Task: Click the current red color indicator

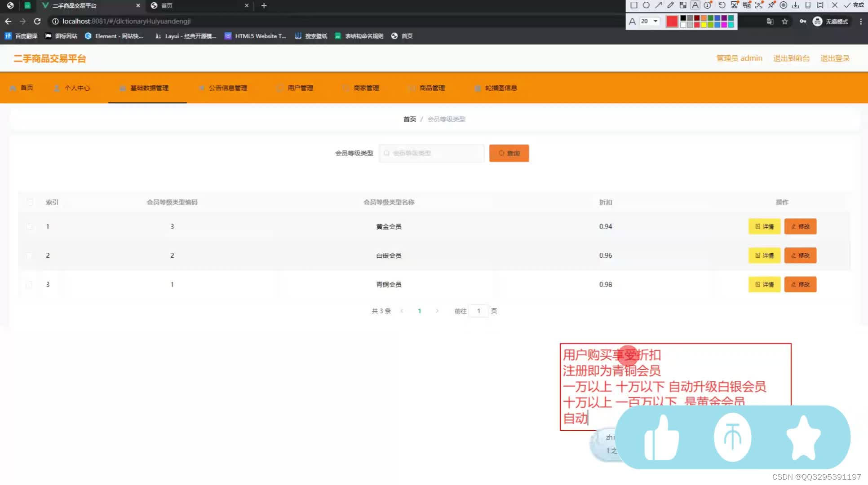Action: (672, 21)
